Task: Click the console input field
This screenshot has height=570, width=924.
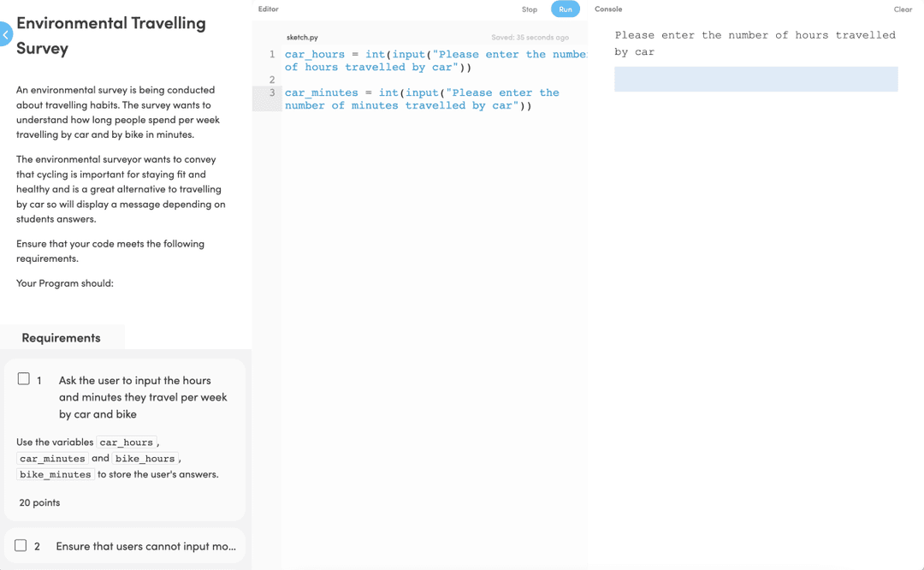Action: point(755,79)
